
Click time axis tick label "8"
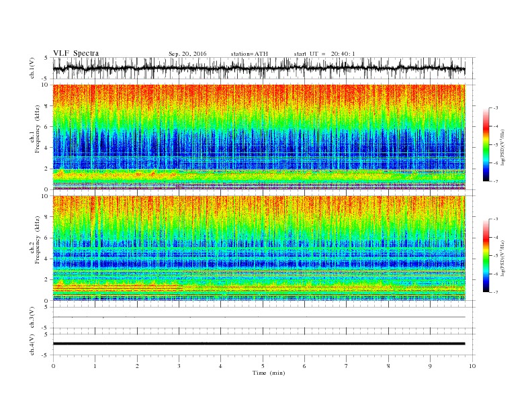coord(388,366)
